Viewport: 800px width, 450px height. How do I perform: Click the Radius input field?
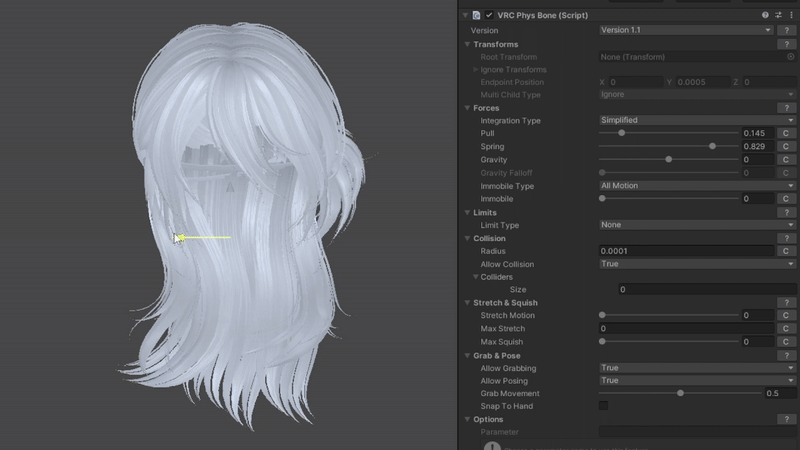tap(686, 251)
